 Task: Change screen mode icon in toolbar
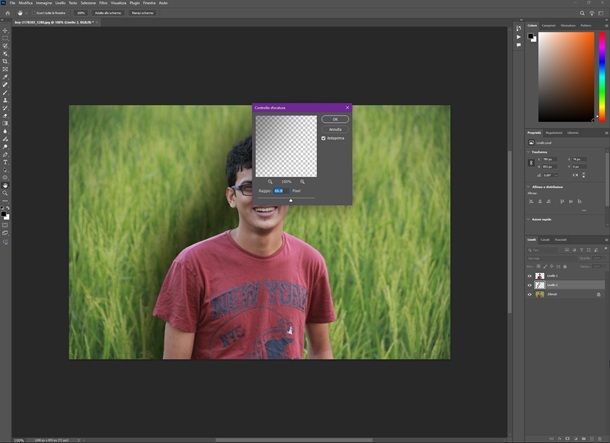pos(5,233)
